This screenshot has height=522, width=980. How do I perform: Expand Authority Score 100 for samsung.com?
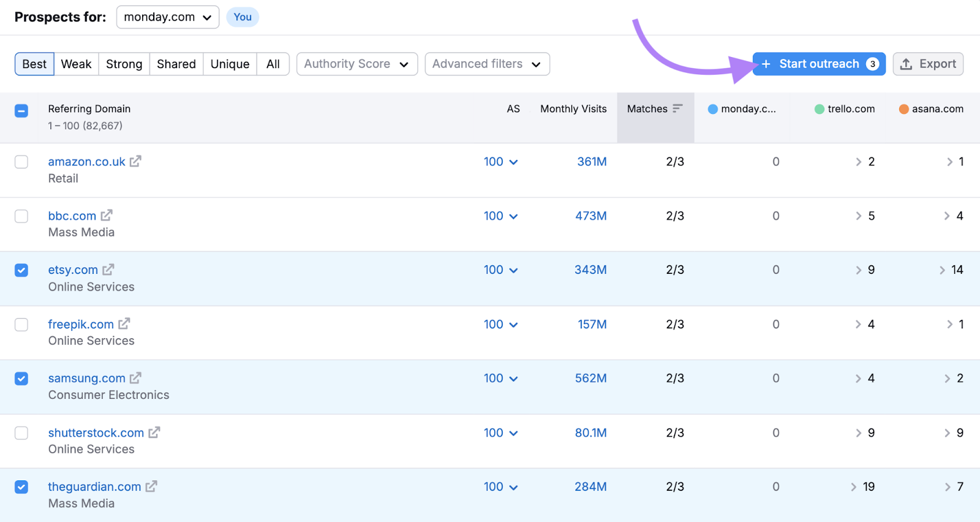click(500, 378)
